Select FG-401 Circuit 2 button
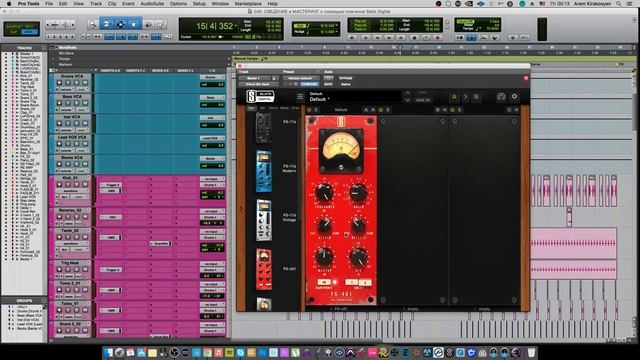640x360 pixels. [x=365, y=282]
